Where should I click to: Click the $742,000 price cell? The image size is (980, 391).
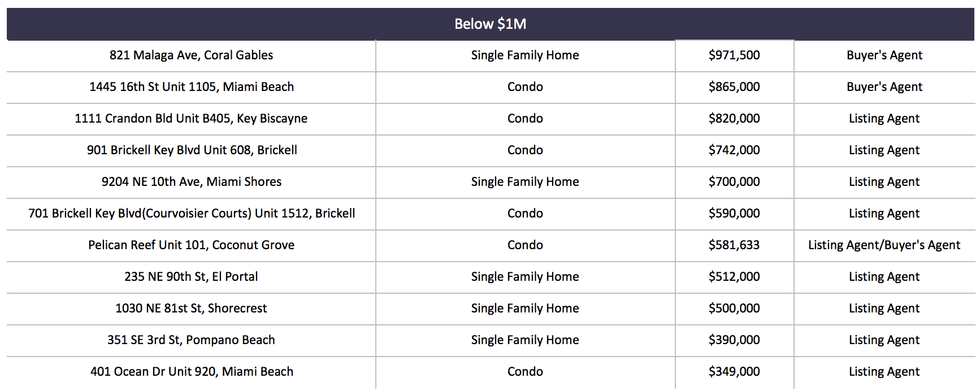pyautogui.click(x=734, y=150)
